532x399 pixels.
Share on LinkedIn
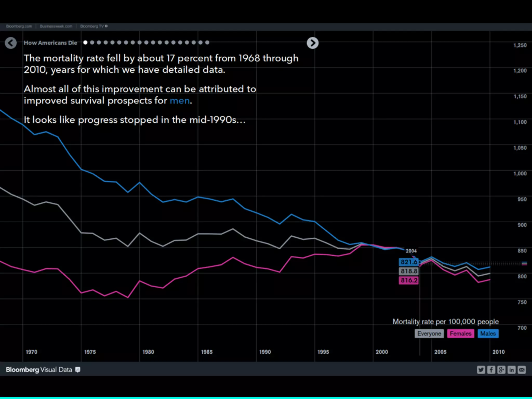pos(511,370)
